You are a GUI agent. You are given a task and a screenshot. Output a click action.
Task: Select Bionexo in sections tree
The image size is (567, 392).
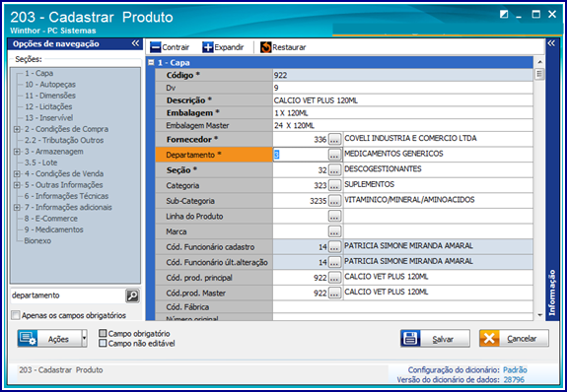click(37, 241)
